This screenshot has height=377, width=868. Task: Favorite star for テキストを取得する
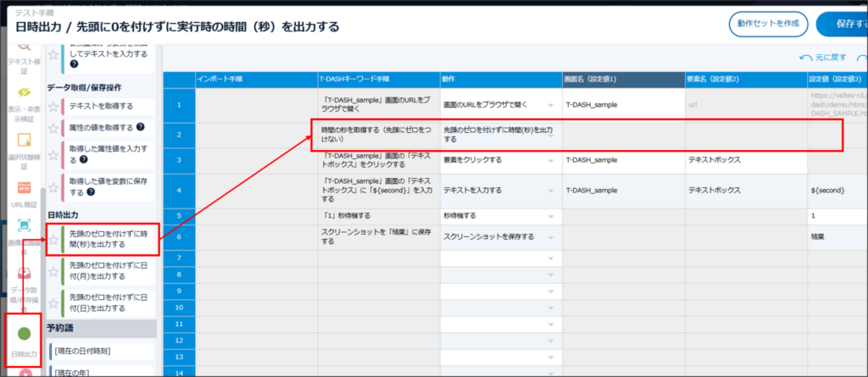pyautogui.click(x=53, y=107)
